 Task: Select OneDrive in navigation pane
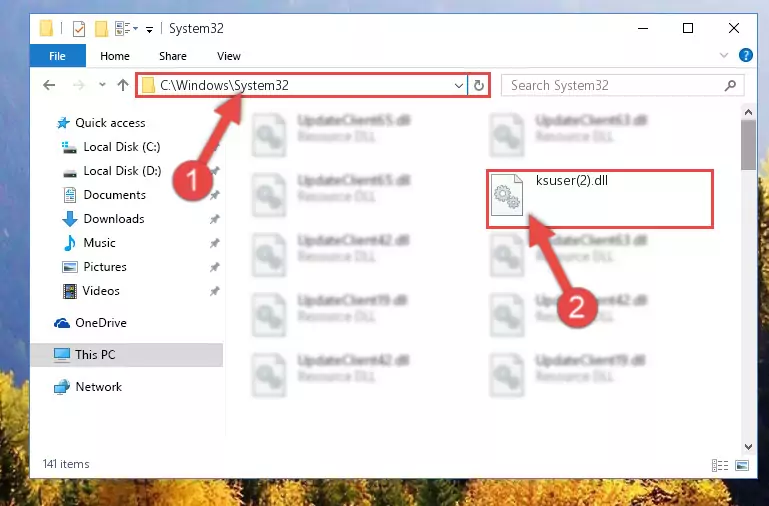point(101,323)
